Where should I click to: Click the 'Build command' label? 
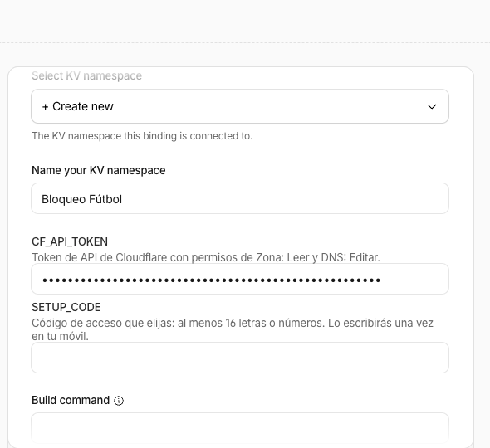(71, 400)
